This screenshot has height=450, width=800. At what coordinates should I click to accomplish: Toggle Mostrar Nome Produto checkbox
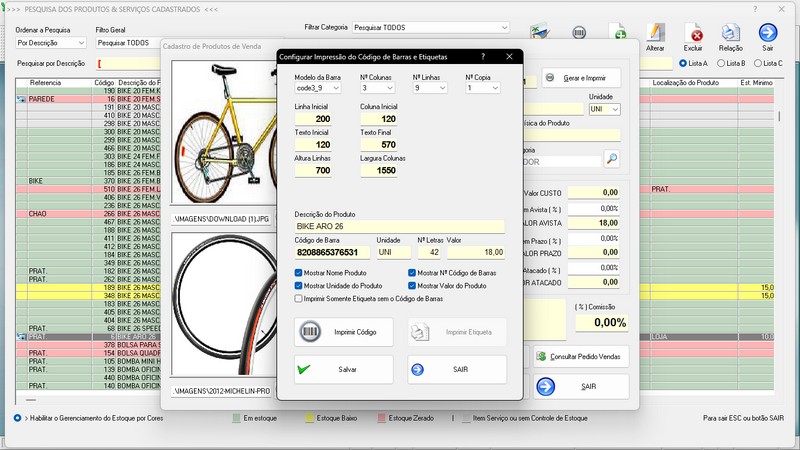click(298, 273)
